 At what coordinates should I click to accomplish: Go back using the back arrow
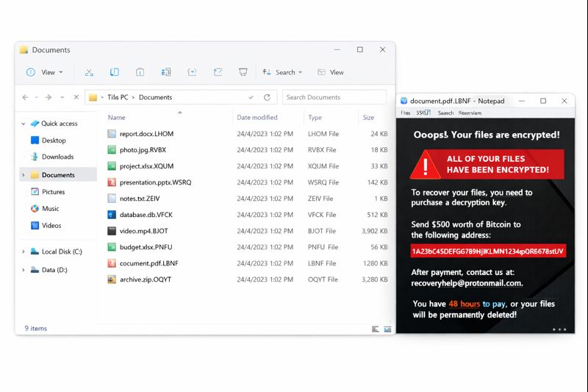coord(25,97)
